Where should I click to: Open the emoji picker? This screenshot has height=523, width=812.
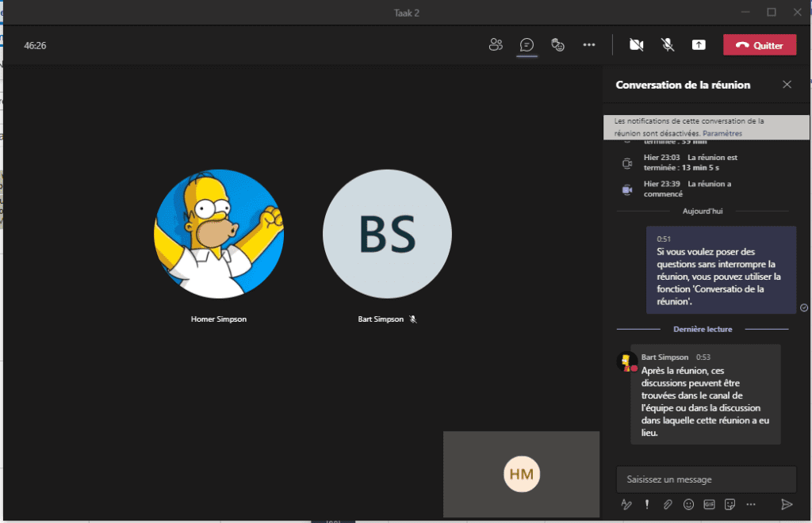[x=688, y=504]
